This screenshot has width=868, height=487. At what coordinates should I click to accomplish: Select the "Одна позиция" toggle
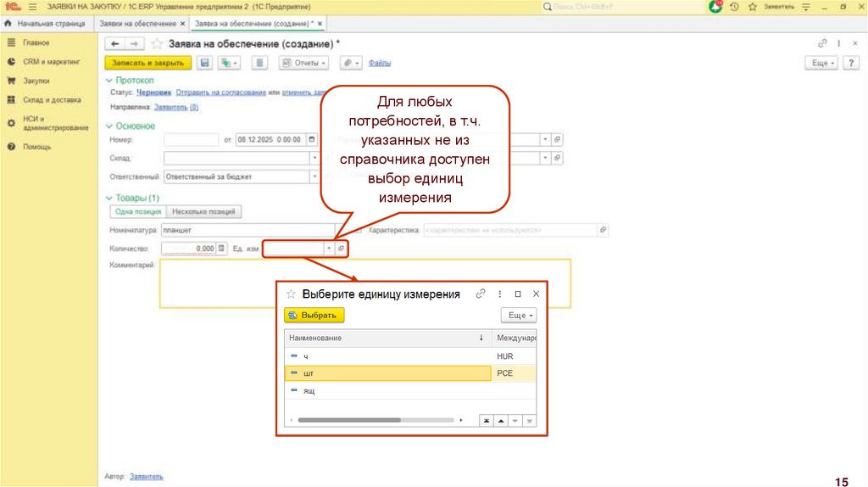click(x=137, y=212)
